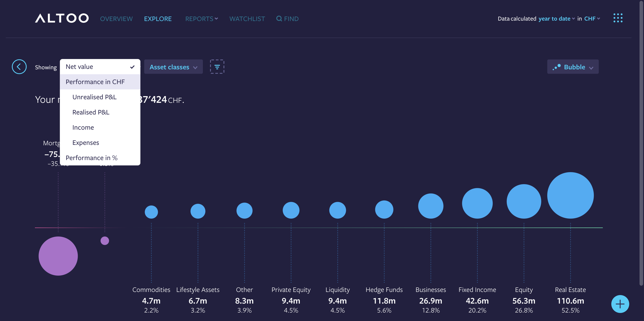Click the plus button at bottom right
644x321 pixels.
620,304
